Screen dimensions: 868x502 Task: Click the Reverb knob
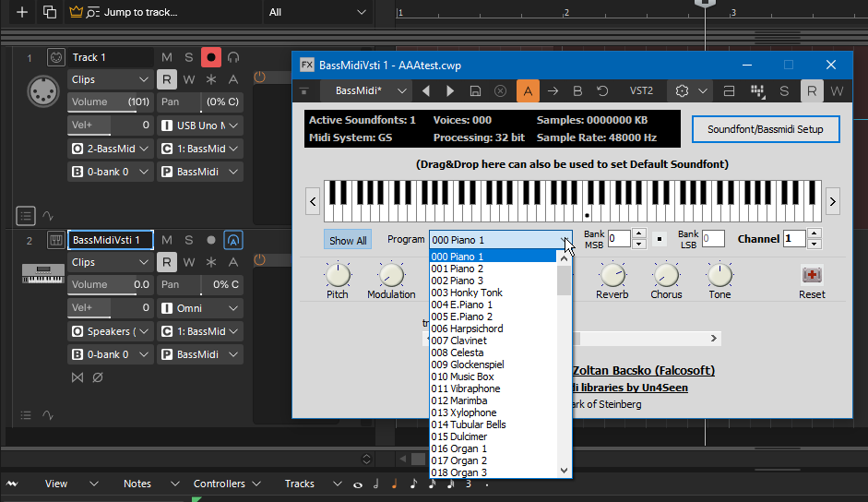coord(612,275)
